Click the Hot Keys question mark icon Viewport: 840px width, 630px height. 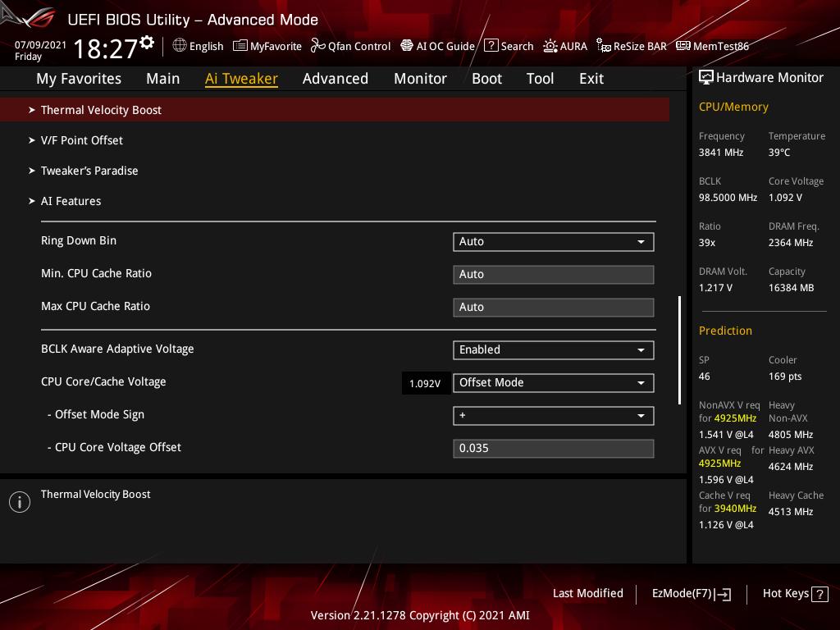pos(819,594)
